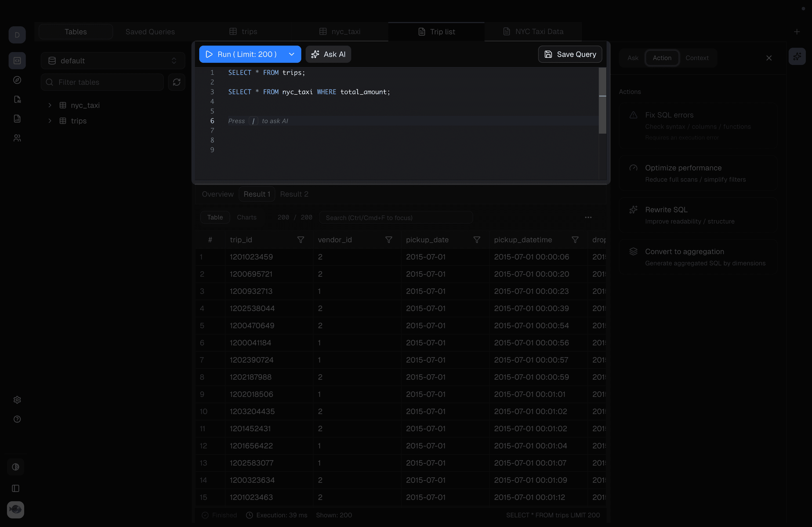The height and width of the screenshot is (527, 812).
Task: Close the AI assistant panel
Action: [x=769, y=58]
